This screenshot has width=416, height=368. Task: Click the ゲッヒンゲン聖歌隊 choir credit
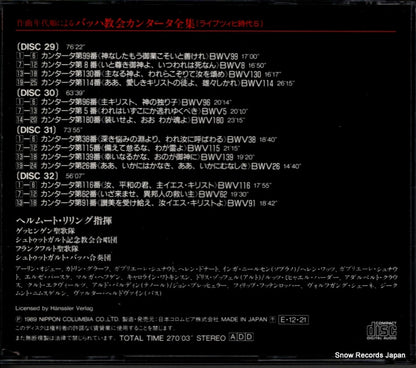pos(45,231)
